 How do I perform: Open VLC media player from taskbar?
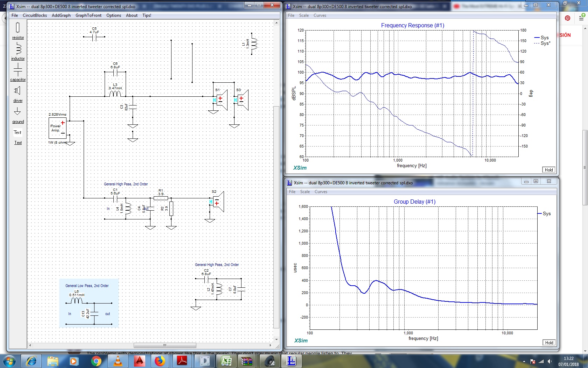118,361
